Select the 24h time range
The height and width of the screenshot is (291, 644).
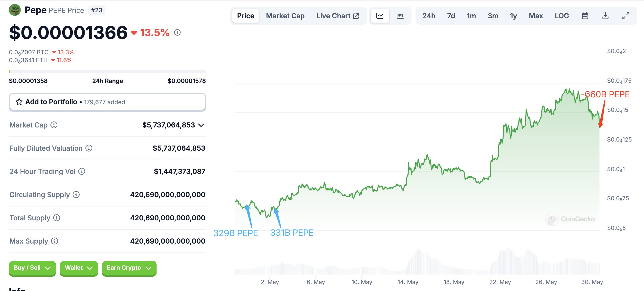coord(429,16)
